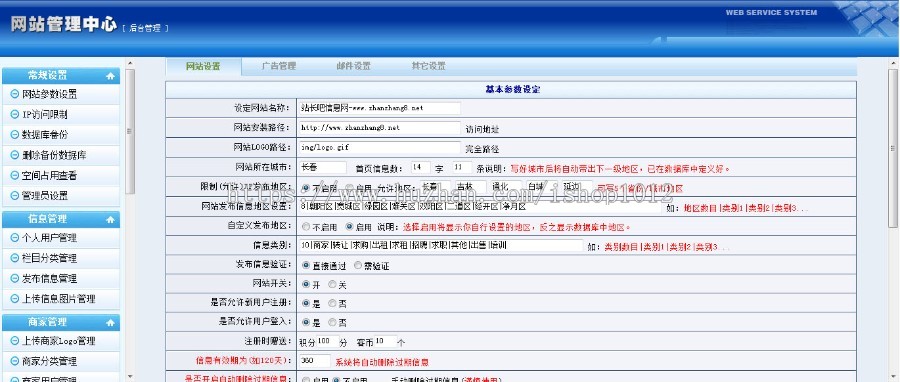Select 不启用 for 限制(允许)IP发布地区

coord(305,188)
